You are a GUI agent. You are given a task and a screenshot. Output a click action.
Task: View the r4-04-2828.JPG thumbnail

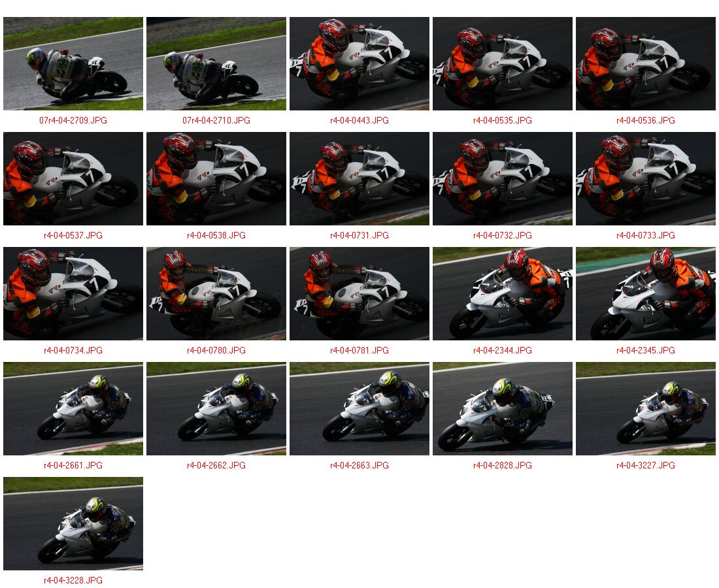[x=502, y=409]
